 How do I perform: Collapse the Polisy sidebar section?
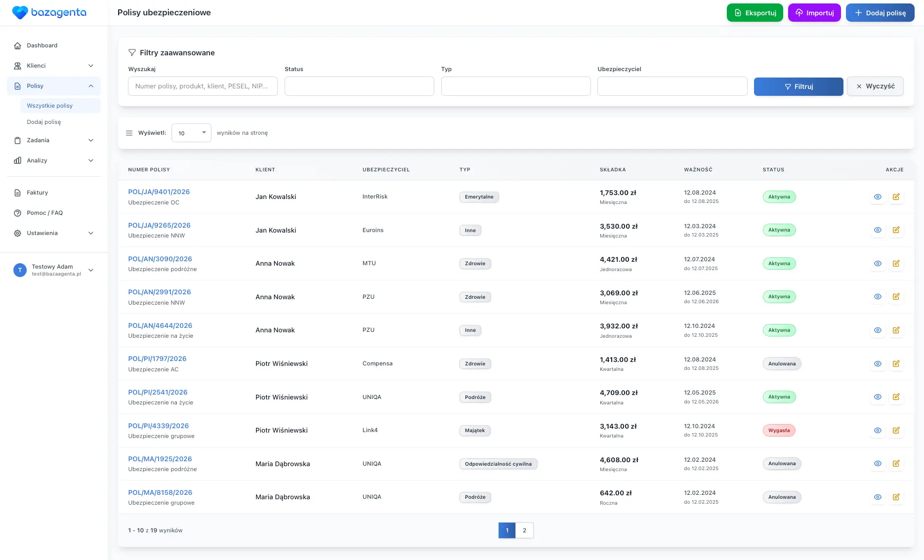[90, 86]
